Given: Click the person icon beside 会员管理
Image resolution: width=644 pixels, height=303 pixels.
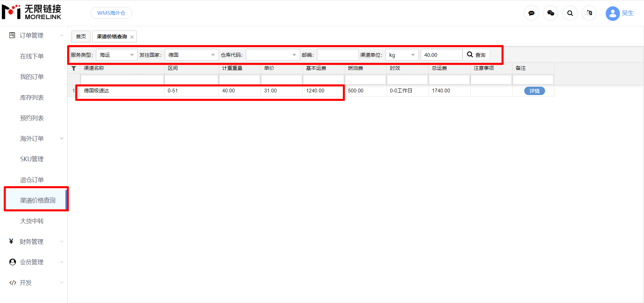Looking at the screenshot, I should tap(13, 262).
